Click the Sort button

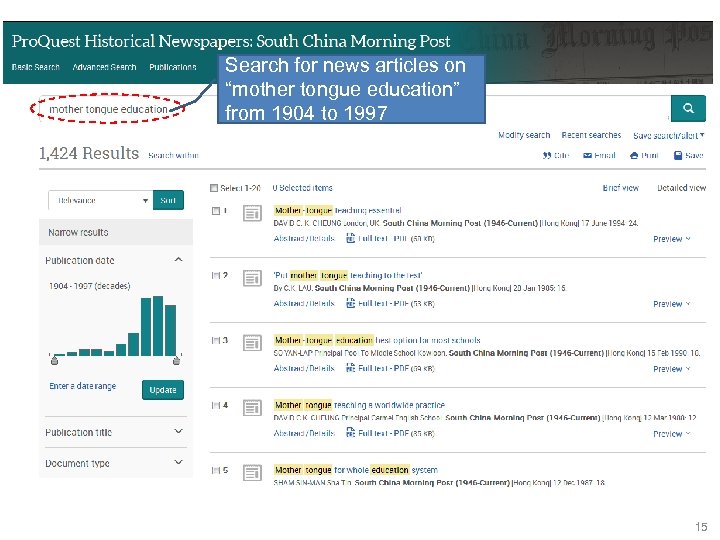pos(168,200)
